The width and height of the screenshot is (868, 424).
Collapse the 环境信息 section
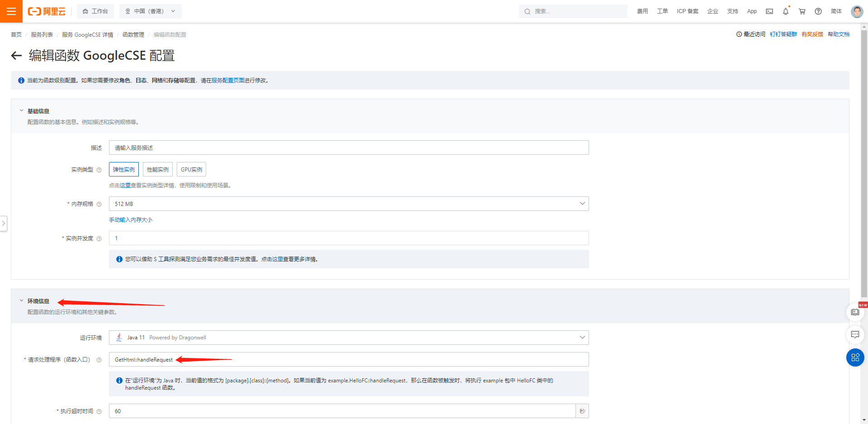click(x=21, y=301)
